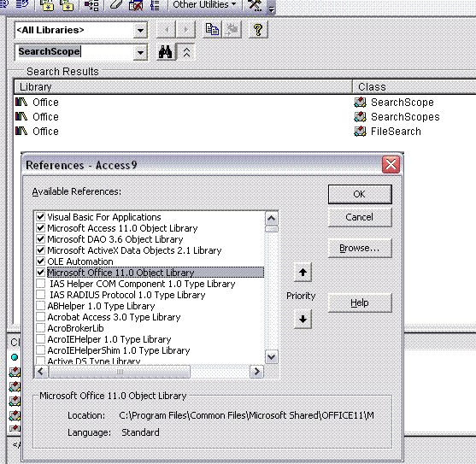
Task: Click the hammer tools icon in toolbar
Action: [255, 5]
